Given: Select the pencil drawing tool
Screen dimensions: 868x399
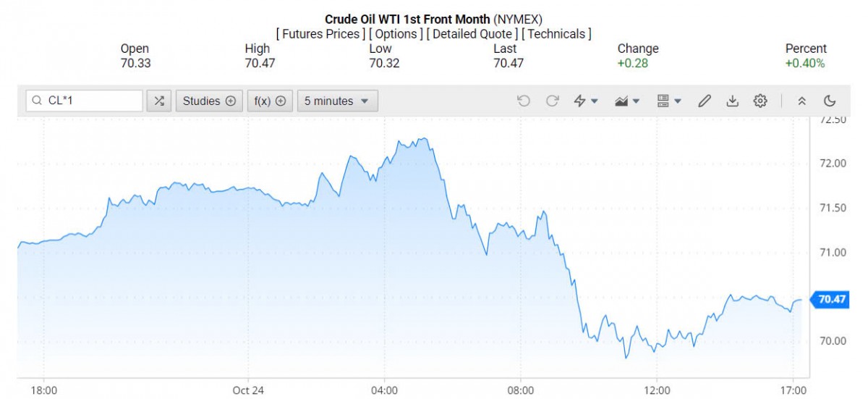Looking at the screenshot, I should pos(704,101).
